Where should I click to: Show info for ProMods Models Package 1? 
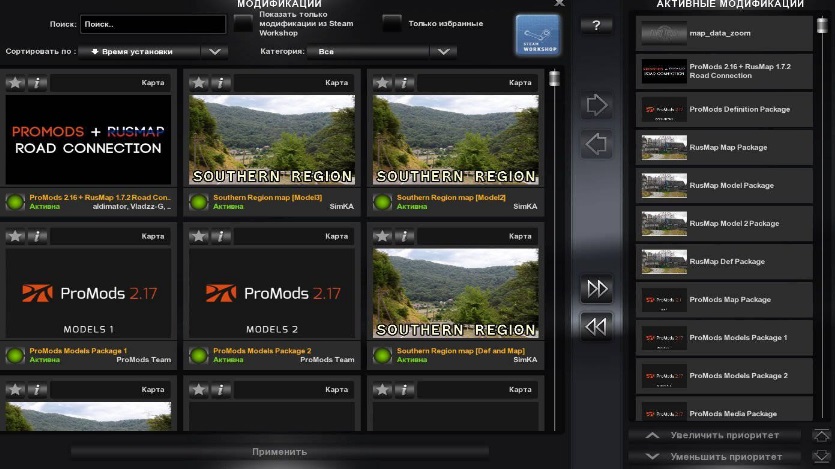38,237
